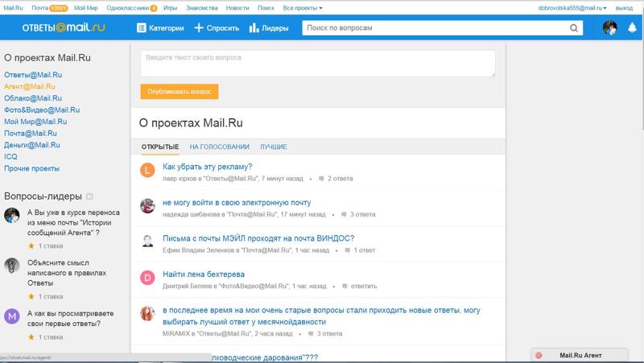The image size is (644, 363).
Task: Toggle the checkbox next to Вопросы-лидеры
Action: (89, 196)
